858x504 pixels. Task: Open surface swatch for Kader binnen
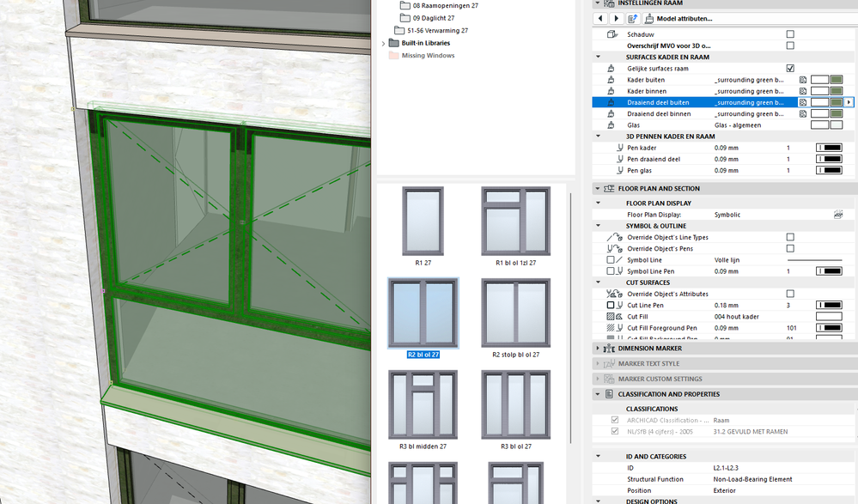(826, 91)
